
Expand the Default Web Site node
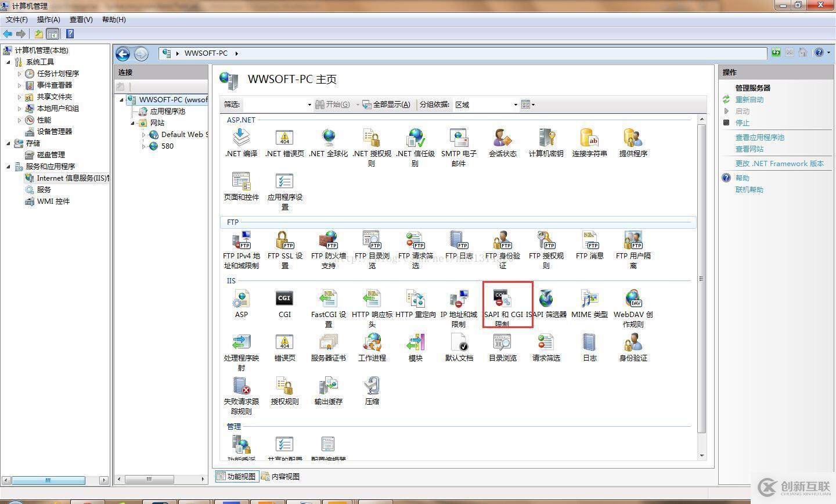coord(144,135)
